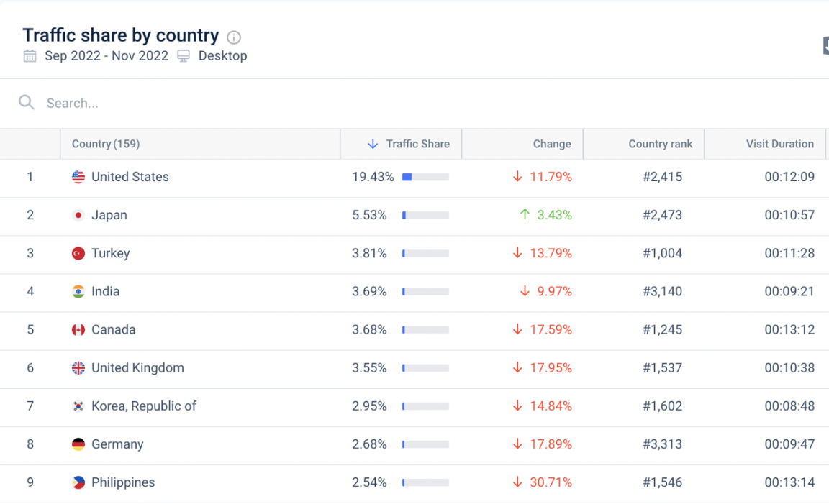The height and width of the screenshot is (504, 829).
Task: Click the Turkey flag icon
Action: [x=78, y=253]
